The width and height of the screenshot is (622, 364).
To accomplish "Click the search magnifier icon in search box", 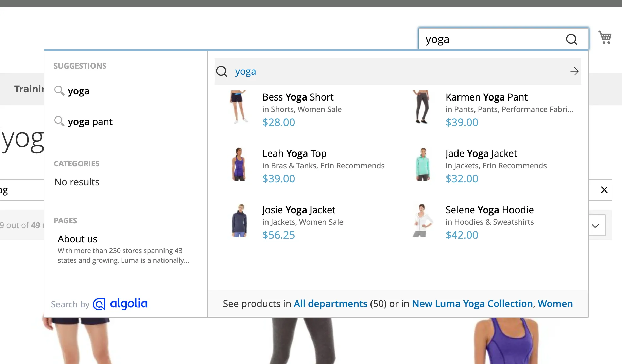I will (571, 39).
